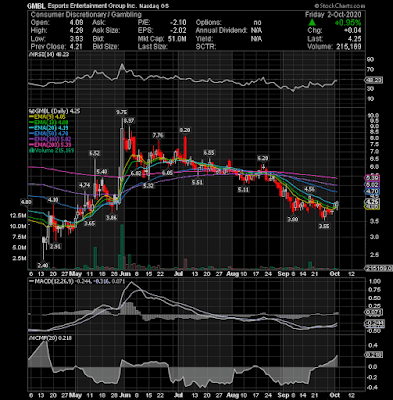The height and width of the screenshot is (400, 393).
Task: Click the Mkt Cap value 51.0M
Action: click(177, 39)
